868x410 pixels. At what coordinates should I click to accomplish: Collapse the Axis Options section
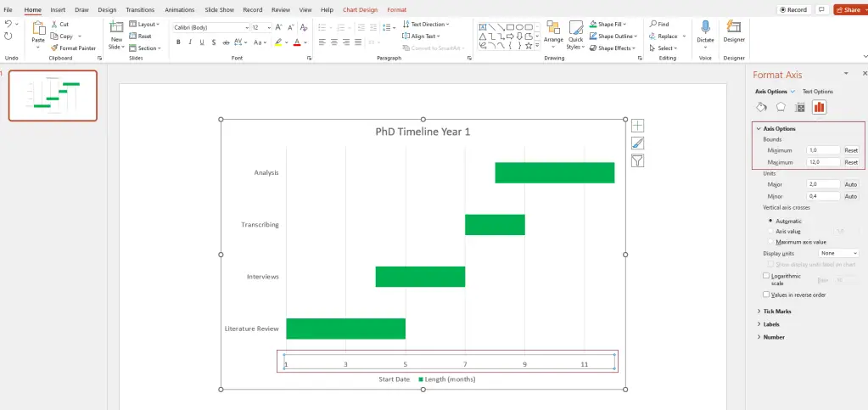(x=759, y=128)
